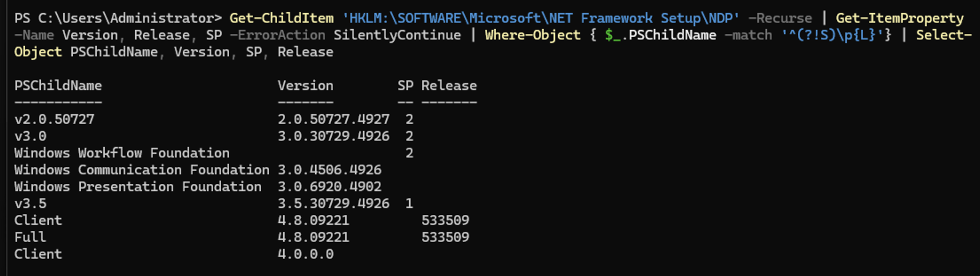Select the v3.5 row name
The height and width of the screenshot is (276, 980).
(30, 204)
